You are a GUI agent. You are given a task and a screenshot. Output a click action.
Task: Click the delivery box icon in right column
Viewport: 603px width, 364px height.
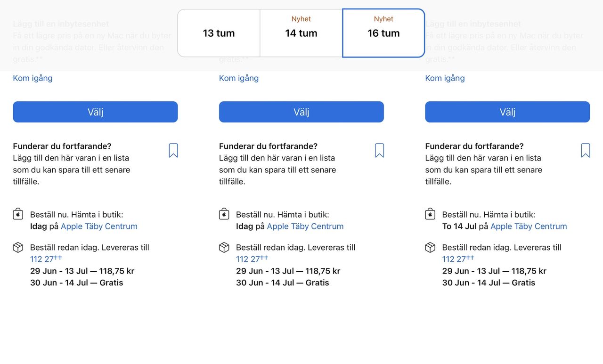point(430,248)
